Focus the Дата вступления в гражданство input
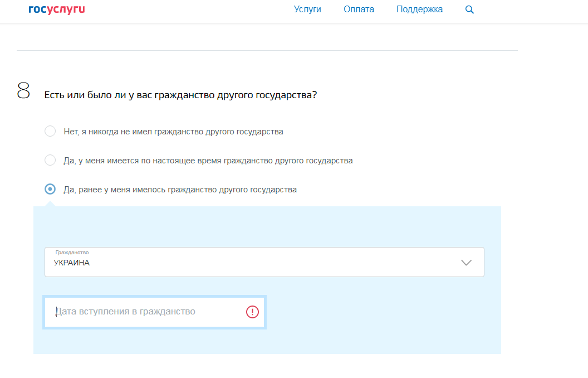The height and width of the screenshot is (378, 588). 148,312
